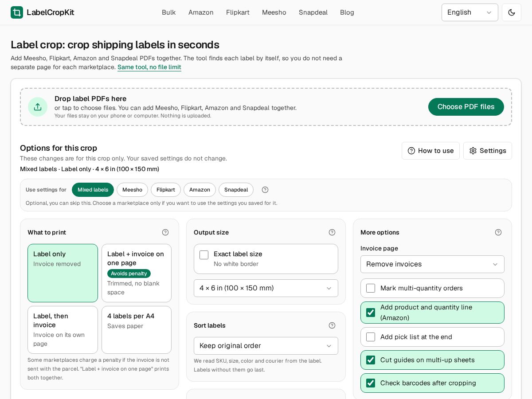532x399 pixels.
Task: Select Snapdeal settings chip
Action: (x=236, y=190)
